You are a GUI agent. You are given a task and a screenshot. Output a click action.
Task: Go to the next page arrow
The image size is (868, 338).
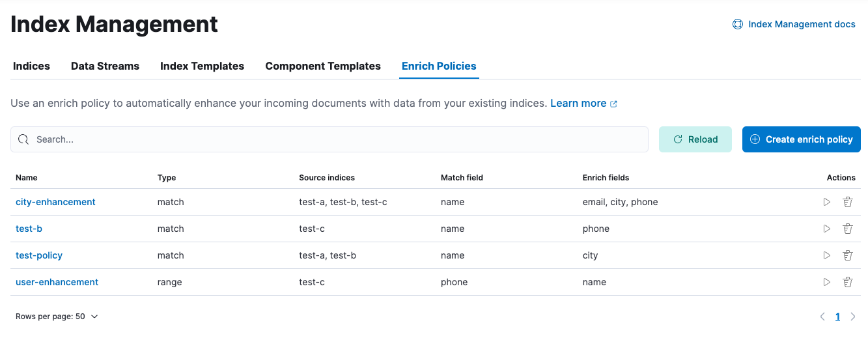[853, 317]
